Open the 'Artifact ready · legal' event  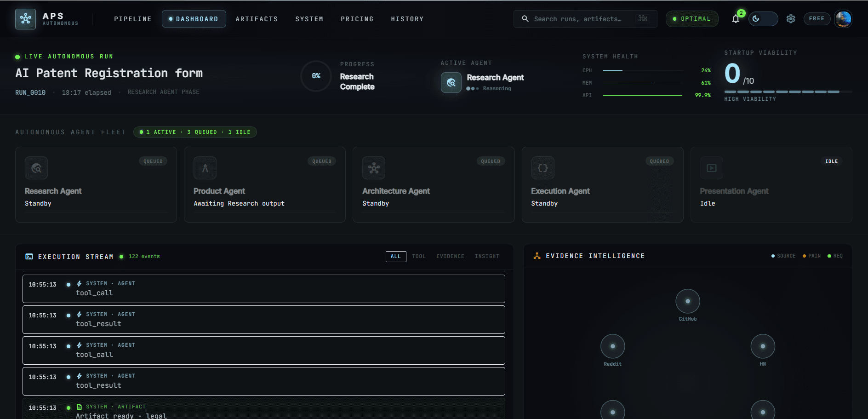pos(264,408)
